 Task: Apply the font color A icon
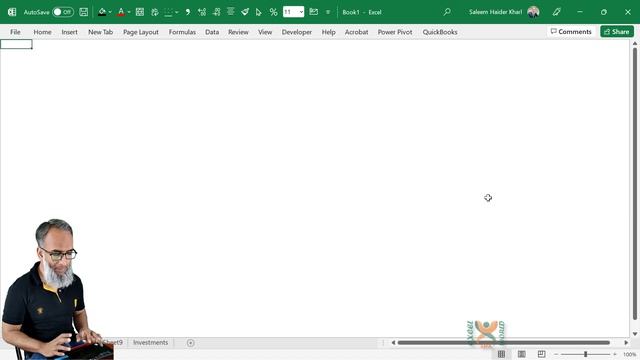pyautogui.click(x=121, y=12)
